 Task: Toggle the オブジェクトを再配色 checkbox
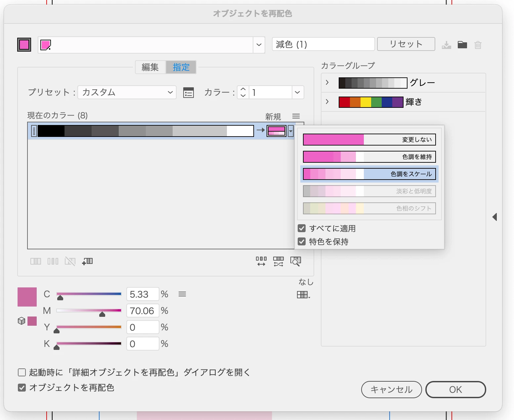click(22, 388)
